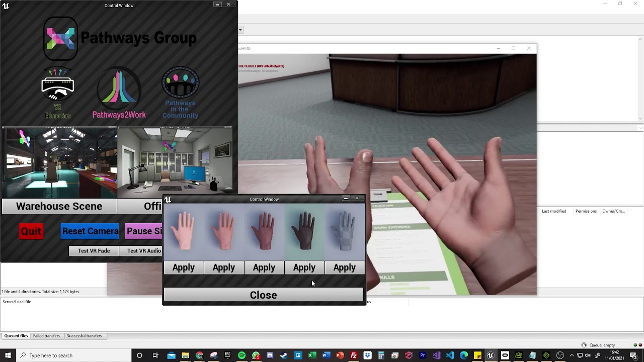644x362 pixels.
Task: Launch Steam from the taskbar
Action: click(284, 355)
